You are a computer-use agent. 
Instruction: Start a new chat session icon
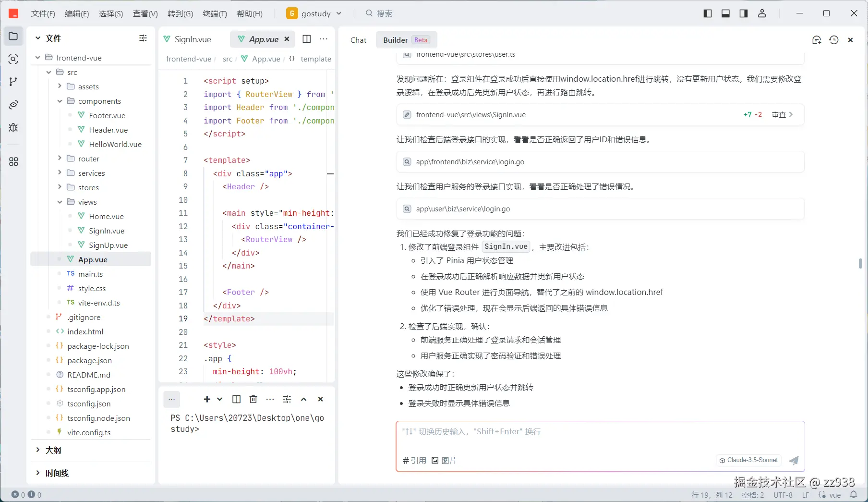click(817, 40)
